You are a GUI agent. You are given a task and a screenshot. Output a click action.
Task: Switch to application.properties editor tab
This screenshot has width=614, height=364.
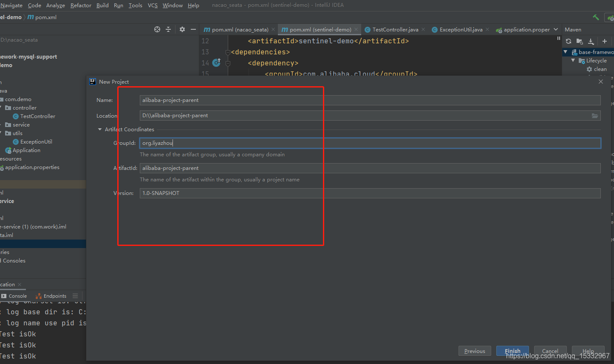tap(523, 29)
